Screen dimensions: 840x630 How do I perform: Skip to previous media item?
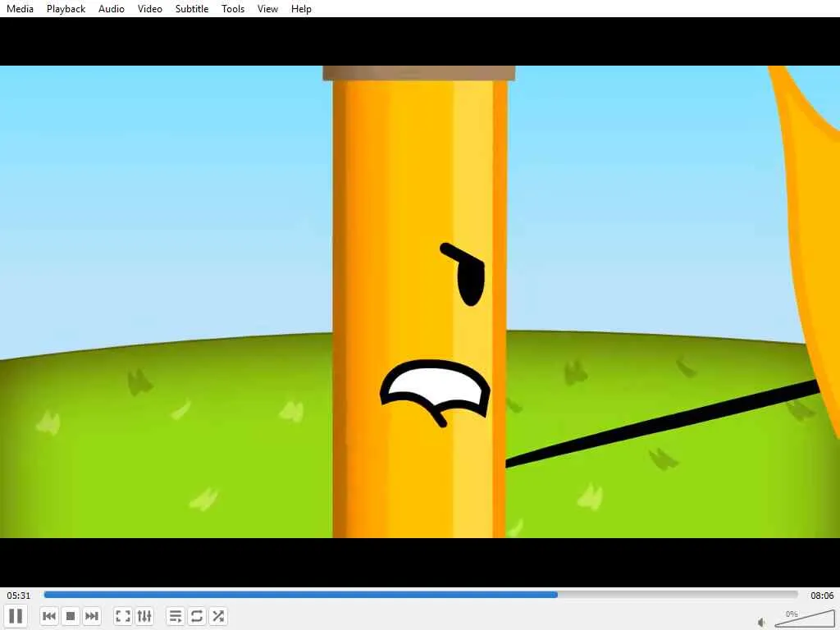pos(48,616)
